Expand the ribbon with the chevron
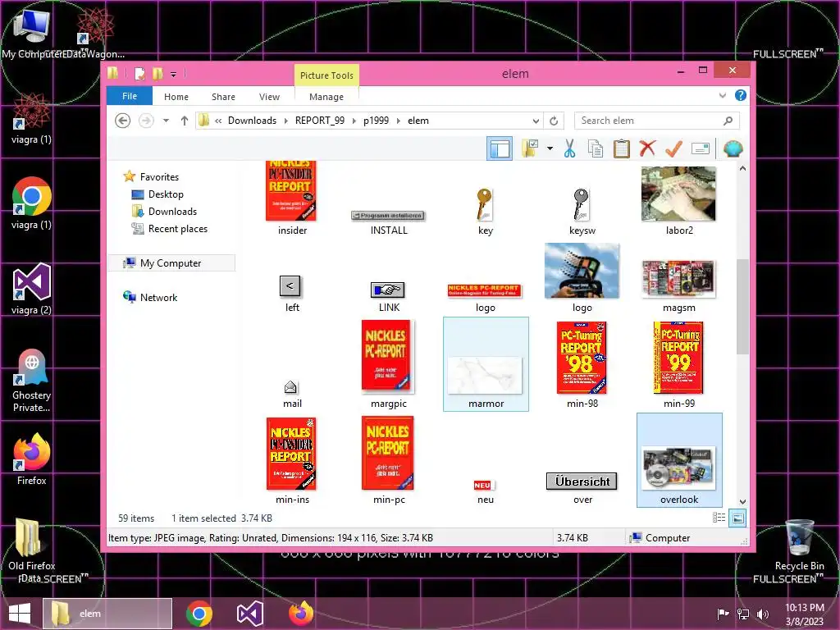 [x=722, y=95]
